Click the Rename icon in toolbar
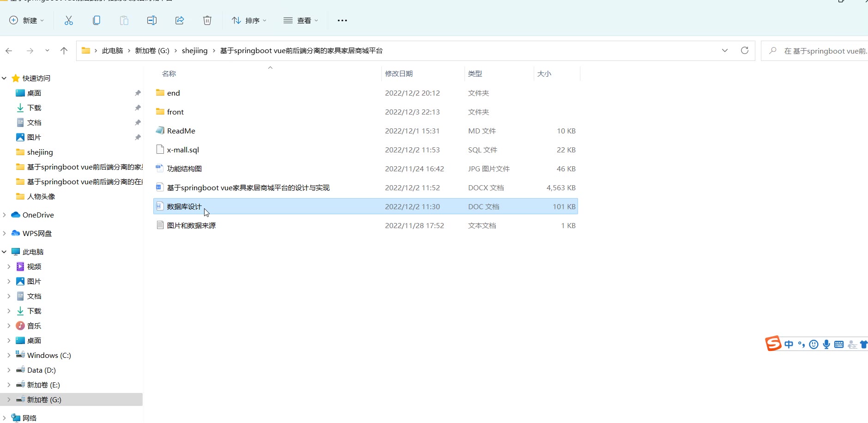Screen dimensions: 868x423 point(152,20)
